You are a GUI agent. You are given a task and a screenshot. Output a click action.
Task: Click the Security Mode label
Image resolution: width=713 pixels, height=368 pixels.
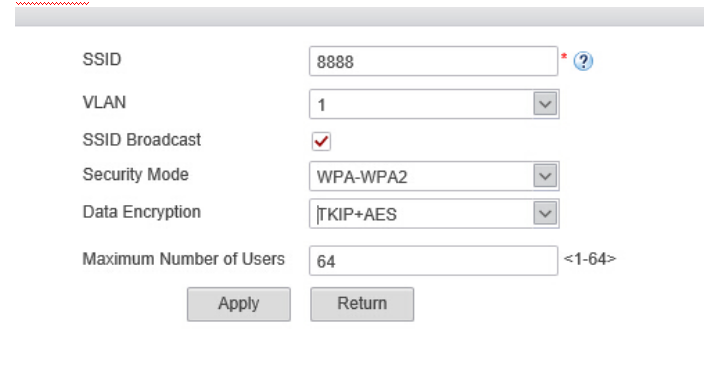click(136, 174)
